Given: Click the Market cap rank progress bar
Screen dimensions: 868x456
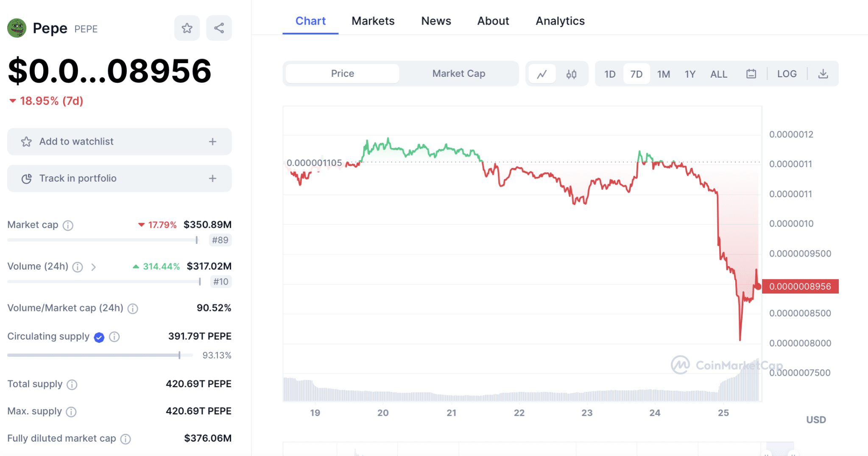Looking at the screenshot, I should (x=103, y=240).
